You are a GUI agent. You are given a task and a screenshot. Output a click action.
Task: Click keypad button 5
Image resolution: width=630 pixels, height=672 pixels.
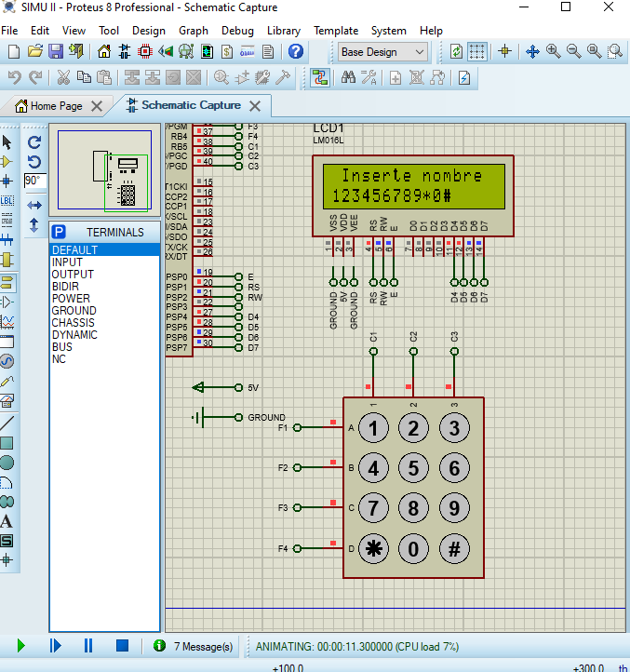[413, 467]
